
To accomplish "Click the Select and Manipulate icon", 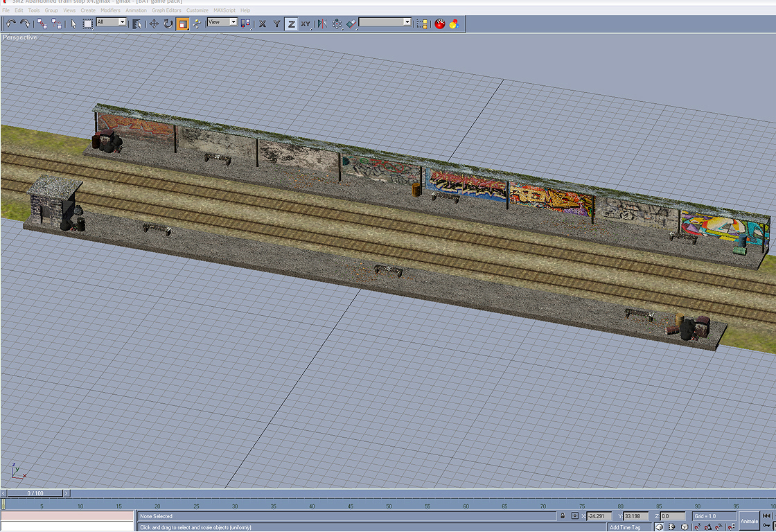I will [197, 24].
